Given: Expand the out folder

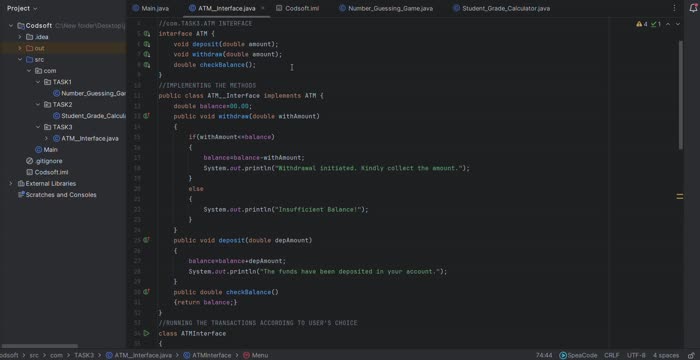Looking at the screenshot, I should (20, 48).
